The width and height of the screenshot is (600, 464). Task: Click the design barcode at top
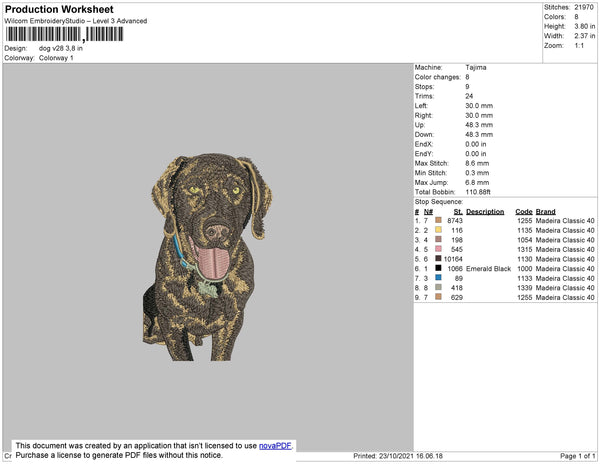pos(64,34)
